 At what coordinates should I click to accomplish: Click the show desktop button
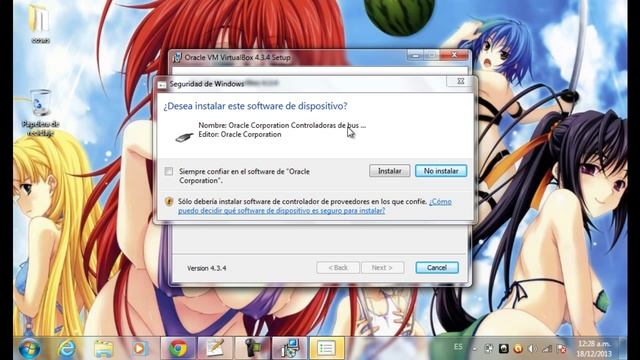623,349
